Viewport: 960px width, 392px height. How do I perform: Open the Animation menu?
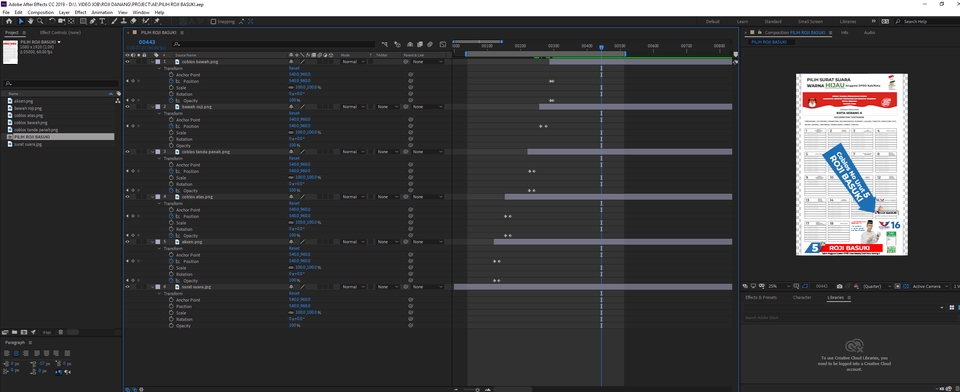coord(102,12)
